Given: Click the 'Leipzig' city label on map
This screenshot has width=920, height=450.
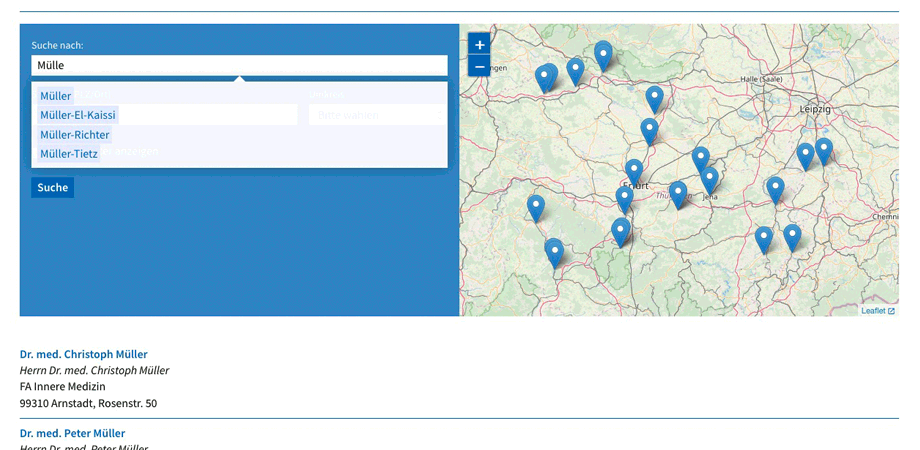Looking at the screenshot, I should [815, 109].
